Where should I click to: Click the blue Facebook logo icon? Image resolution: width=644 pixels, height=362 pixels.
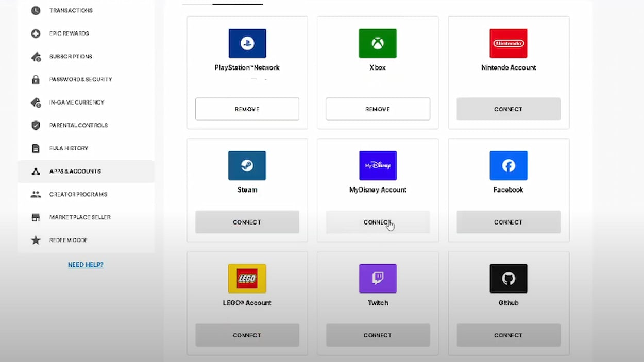point(509,165)
